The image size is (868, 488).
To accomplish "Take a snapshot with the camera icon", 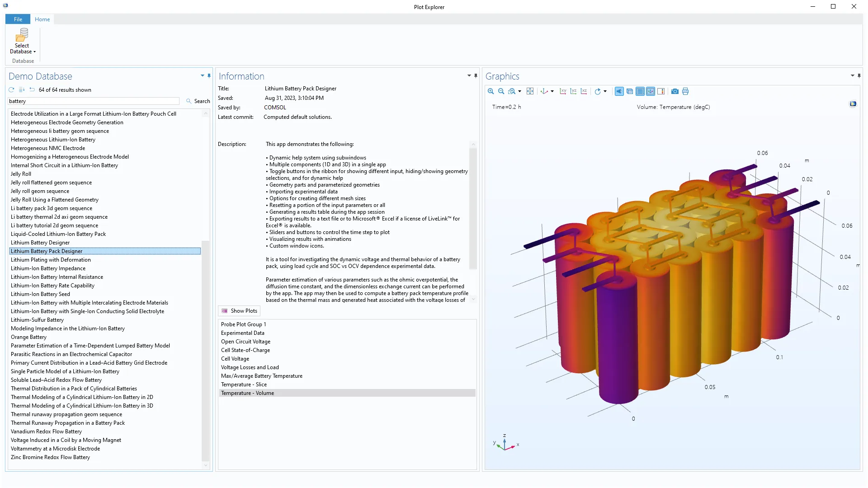I will [x=675, y=91].
